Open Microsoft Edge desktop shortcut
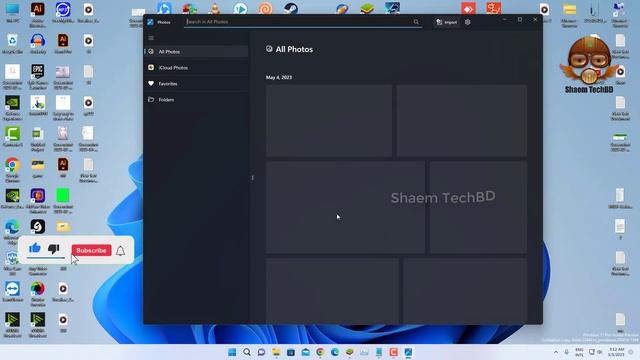 pos(12,231)
